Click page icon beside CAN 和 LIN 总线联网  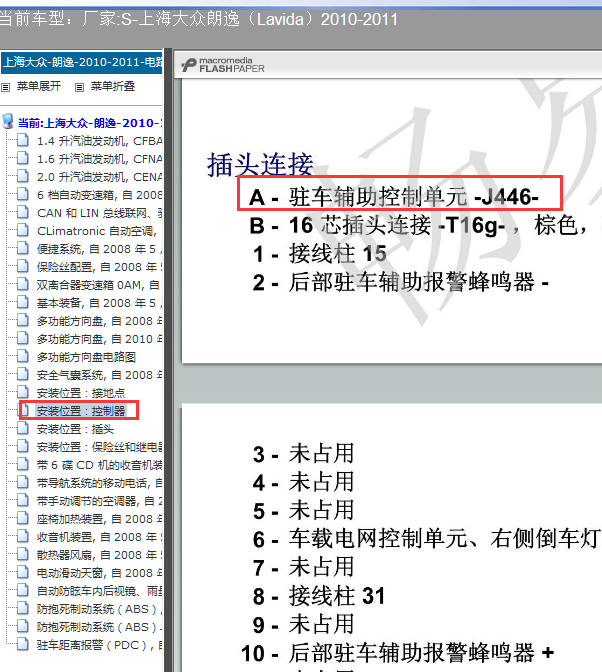pyautogui.click(x=23, y=212)
